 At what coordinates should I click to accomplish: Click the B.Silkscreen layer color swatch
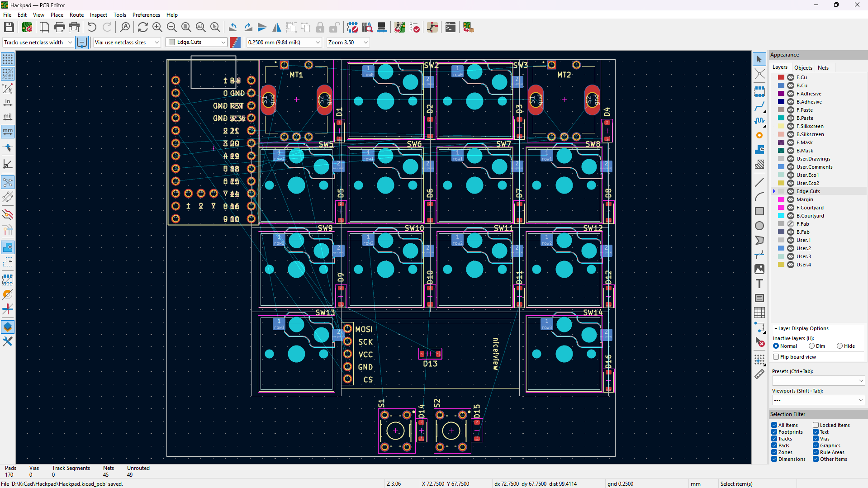click(x=781, y=134)
